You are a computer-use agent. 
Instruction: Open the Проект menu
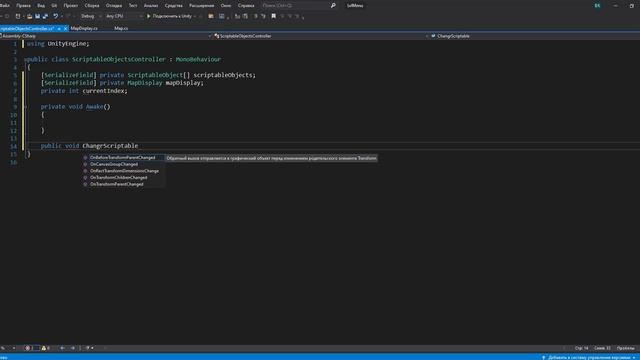(71, 6)
